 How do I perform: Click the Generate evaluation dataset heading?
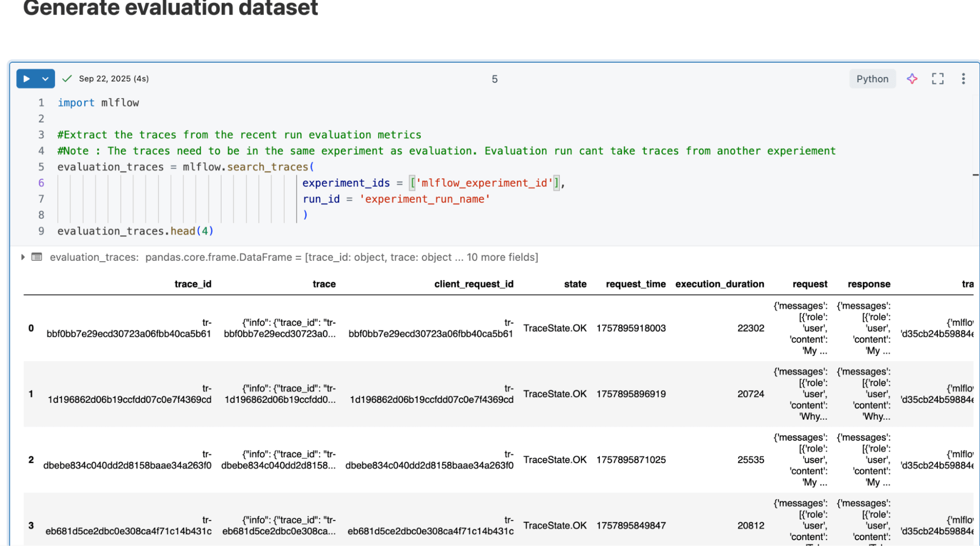[170, 9]
